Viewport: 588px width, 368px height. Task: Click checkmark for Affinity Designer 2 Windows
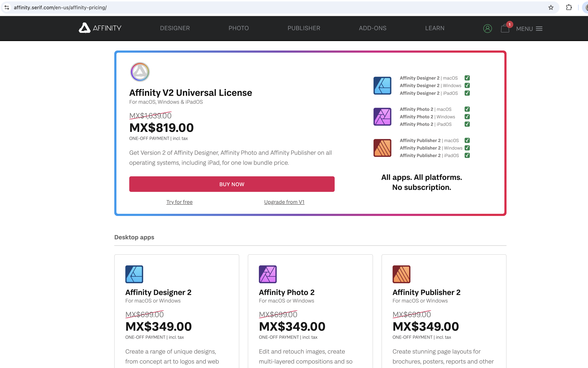(467, 85)
